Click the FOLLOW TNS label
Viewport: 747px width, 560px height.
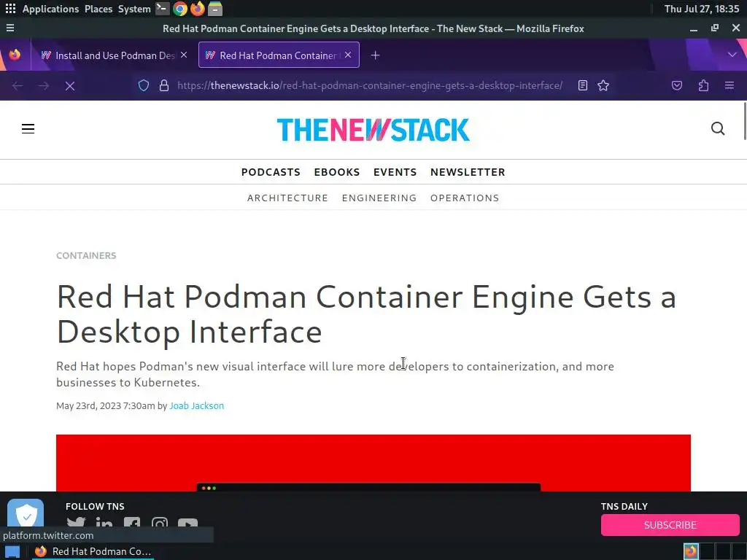pyautogui.click(x=95, y=506)
